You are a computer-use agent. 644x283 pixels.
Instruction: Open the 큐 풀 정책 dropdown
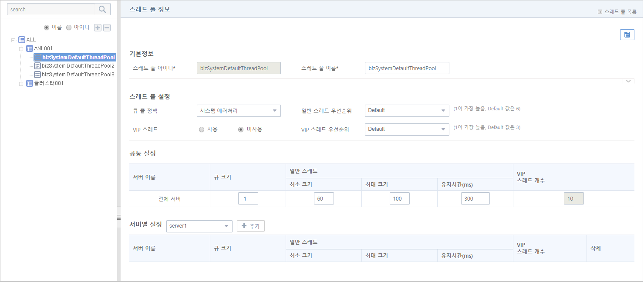pyautogui.click(x=239, y=111)
